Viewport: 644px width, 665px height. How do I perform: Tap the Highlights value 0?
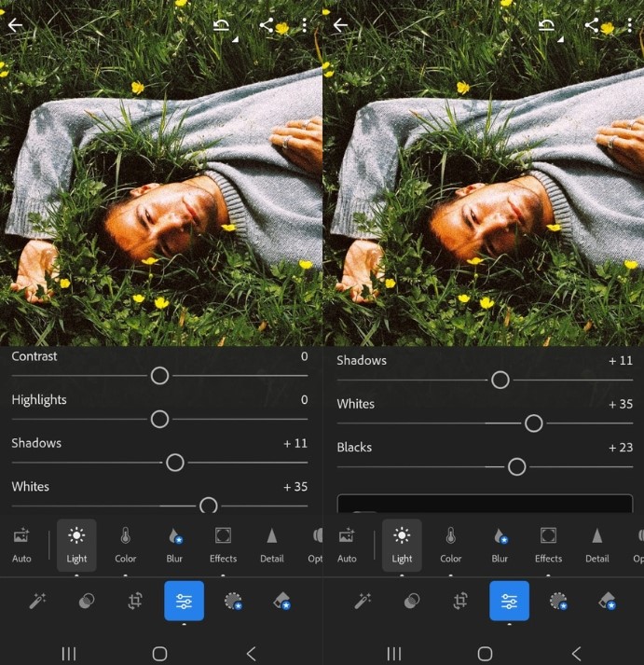coord(304,399)
